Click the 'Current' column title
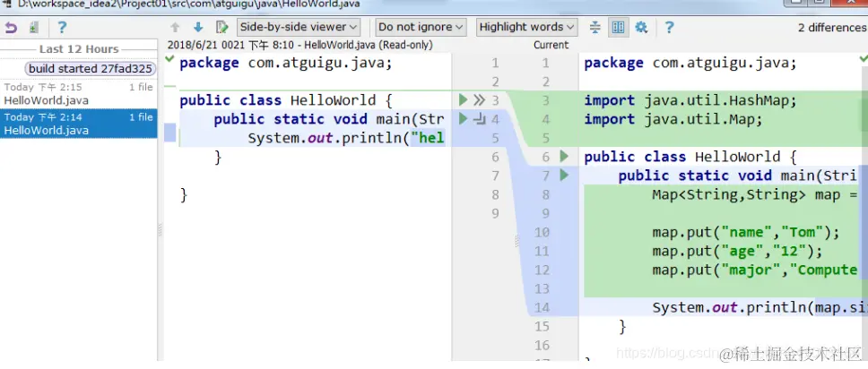The width and height of the screenshot is (868, 369). pos(551,46)
